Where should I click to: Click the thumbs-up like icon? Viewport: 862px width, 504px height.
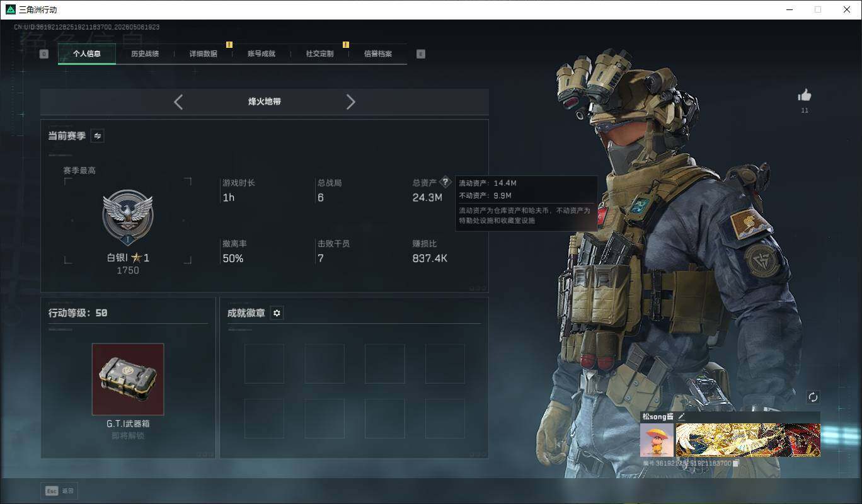coord(805,95)
